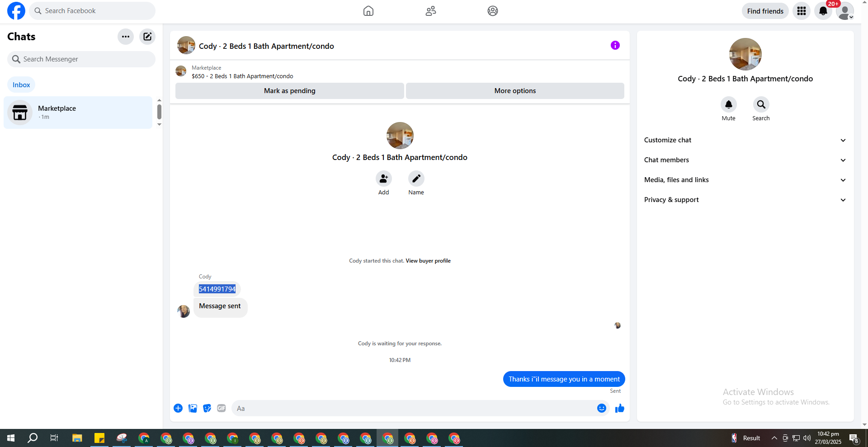Click "Cody is waiting for your response."
The width and height of the screenshot is (868, 447).
400,343
